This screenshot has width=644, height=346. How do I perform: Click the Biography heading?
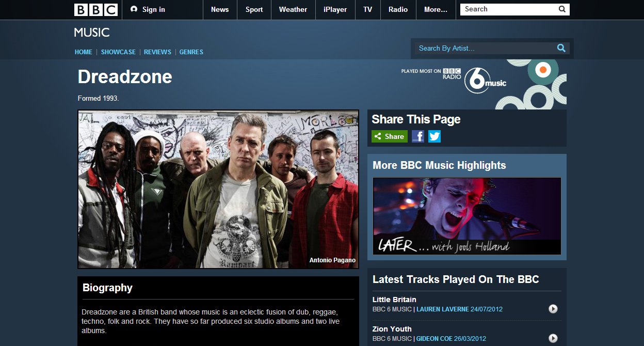point(107,288)
